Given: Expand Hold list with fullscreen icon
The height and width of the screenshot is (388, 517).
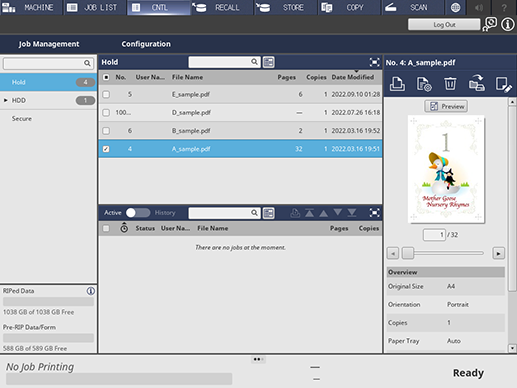Looking at the screenshot, I should (x=375, y=62).
